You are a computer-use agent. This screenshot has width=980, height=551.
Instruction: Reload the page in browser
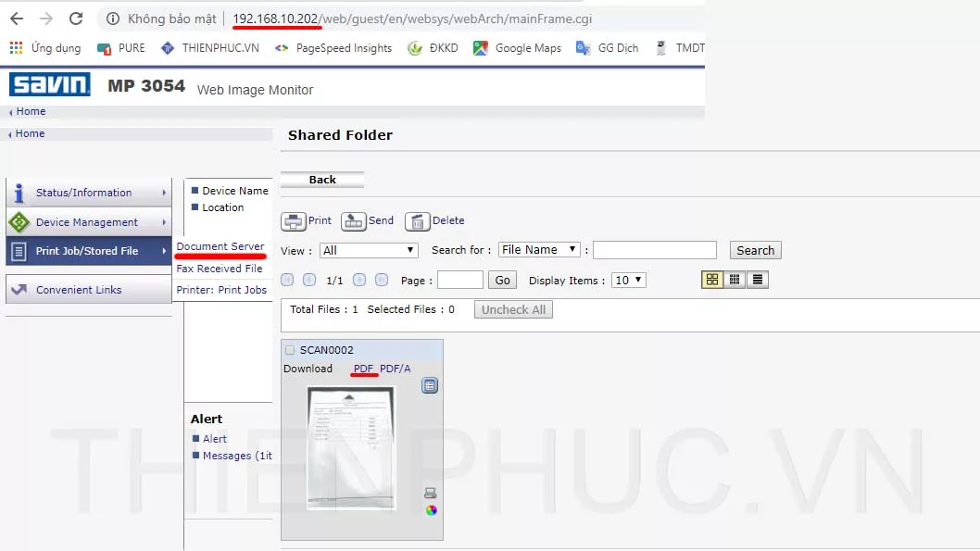(76, 19)
